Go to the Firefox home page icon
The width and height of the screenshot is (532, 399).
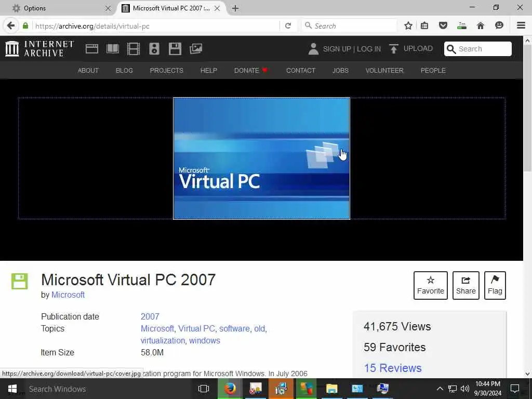pyautogui.click(x=480, y=26)
